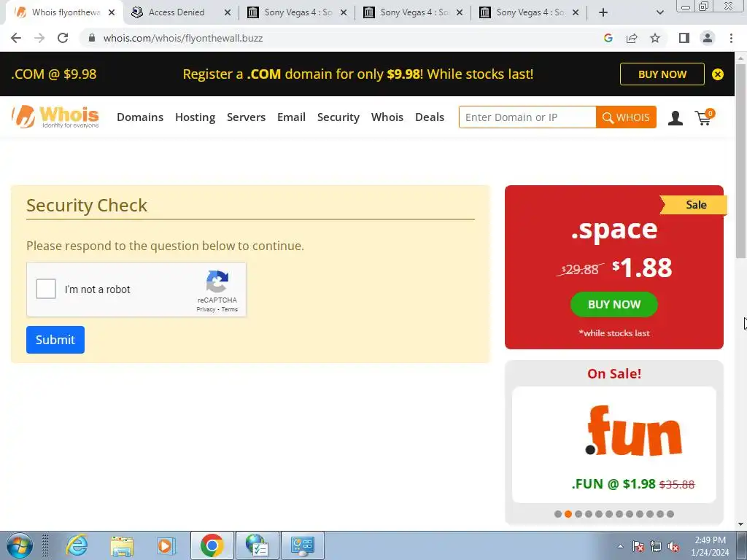747x560 pixels.
Task: Open the globe checklist taskbar app
Action: pos(258,545)
